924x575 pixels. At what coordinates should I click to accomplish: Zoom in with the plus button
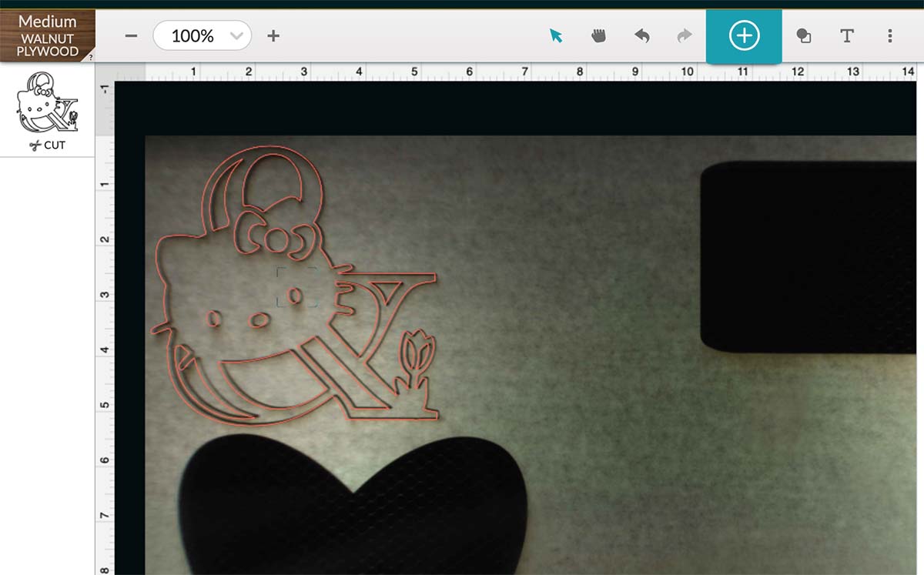pos(273,35)
